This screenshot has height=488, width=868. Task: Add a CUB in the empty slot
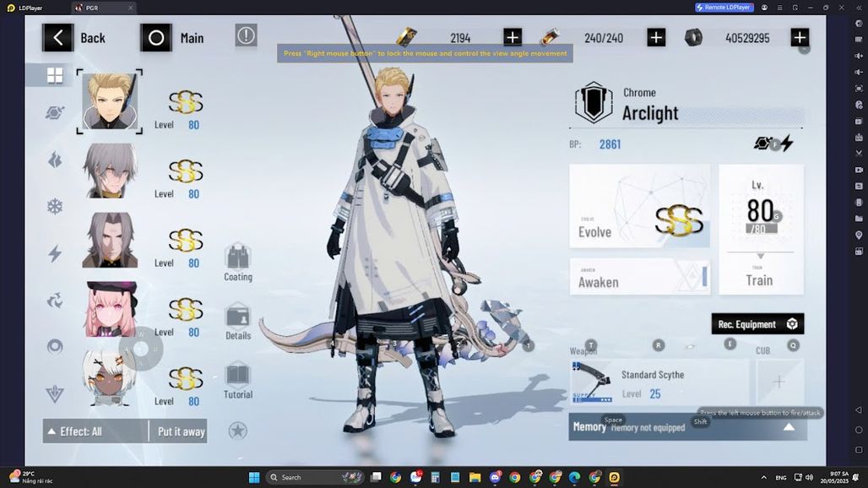(778, 382)
